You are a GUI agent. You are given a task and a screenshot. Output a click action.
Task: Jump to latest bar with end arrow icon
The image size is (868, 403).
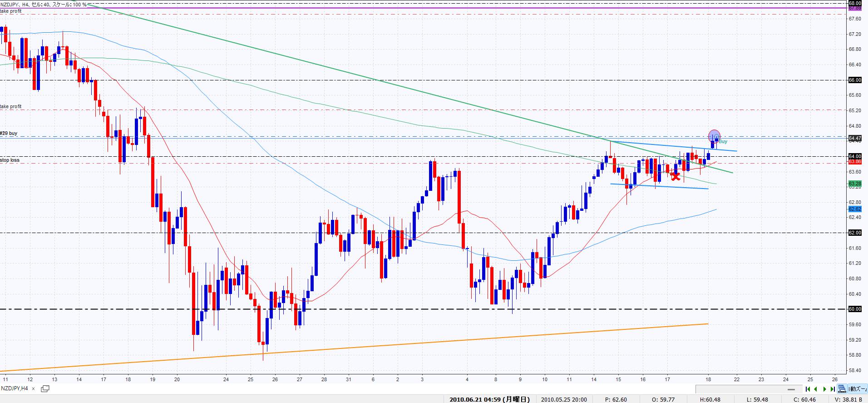(x=832, y=389)
